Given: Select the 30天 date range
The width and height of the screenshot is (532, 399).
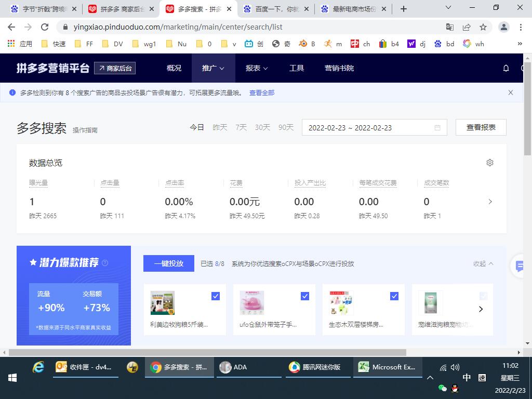Looking at the screenshot, I should click(262, 127).
